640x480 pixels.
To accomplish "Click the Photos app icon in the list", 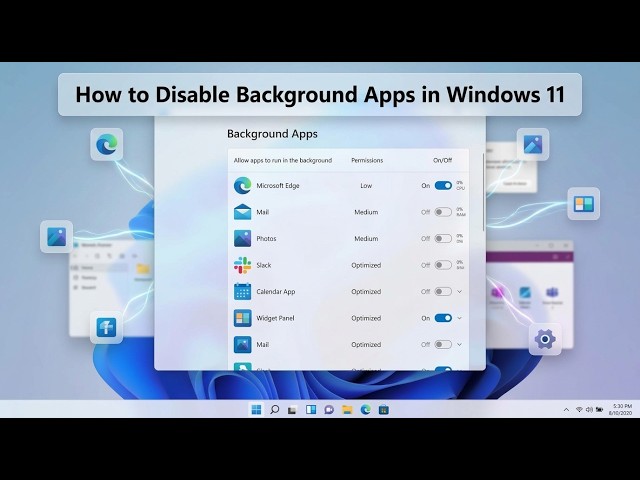I will tap(242, 239).
